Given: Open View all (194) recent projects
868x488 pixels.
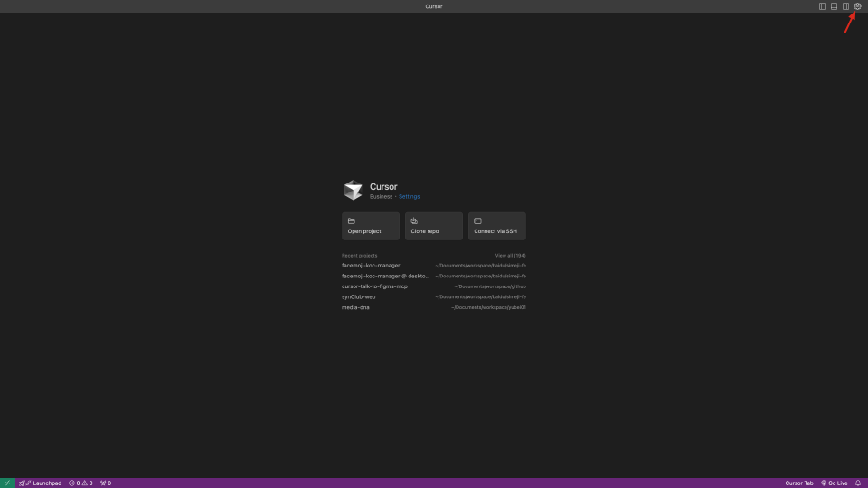Looking at the screenshot, I should click(510, 256).
